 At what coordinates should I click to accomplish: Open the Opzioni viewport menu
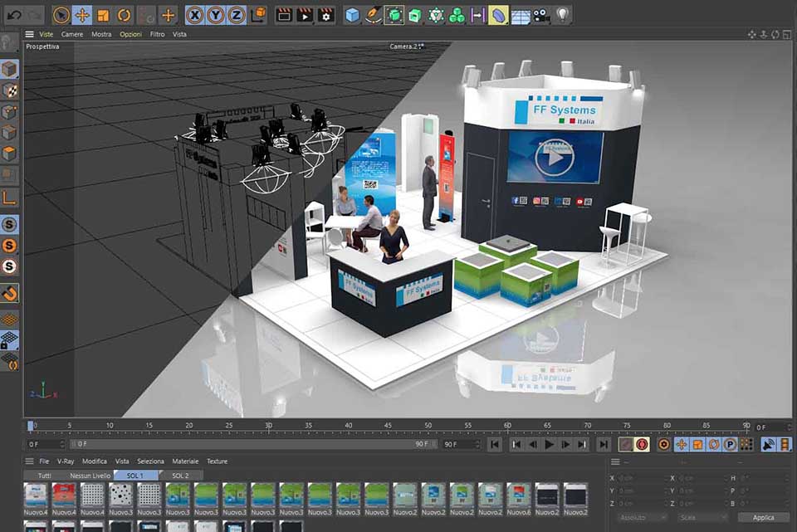(x=130, y=35)
